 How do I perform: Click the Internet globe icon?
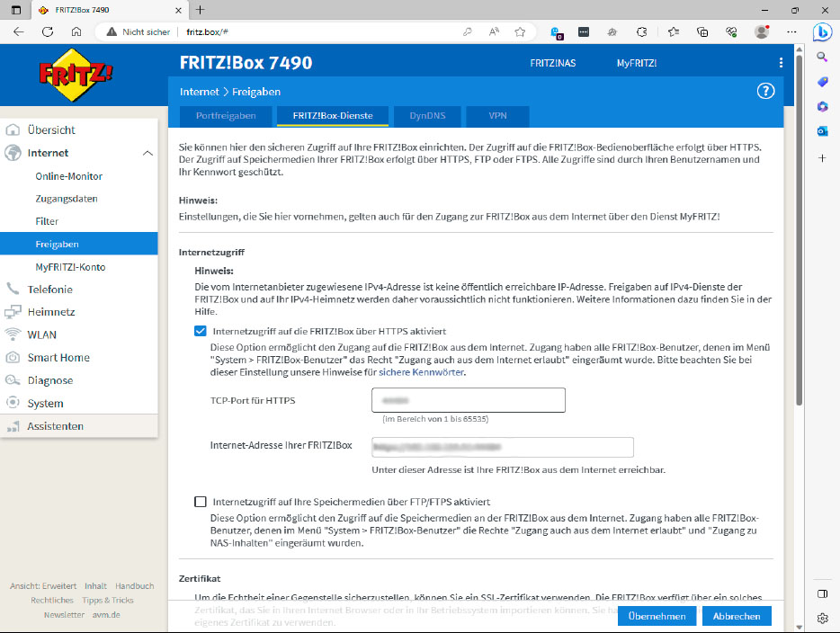coord(13,153)
